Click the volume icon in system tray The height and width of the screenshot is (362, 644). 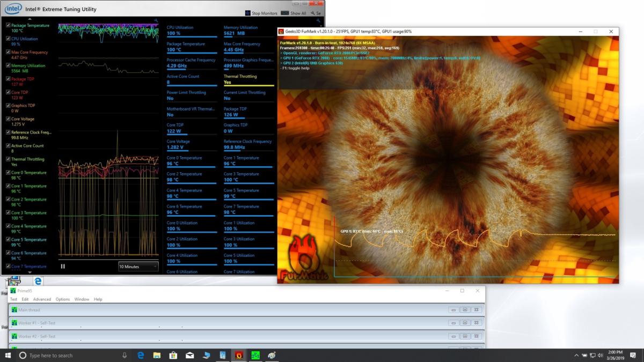[x=599, y=355]
